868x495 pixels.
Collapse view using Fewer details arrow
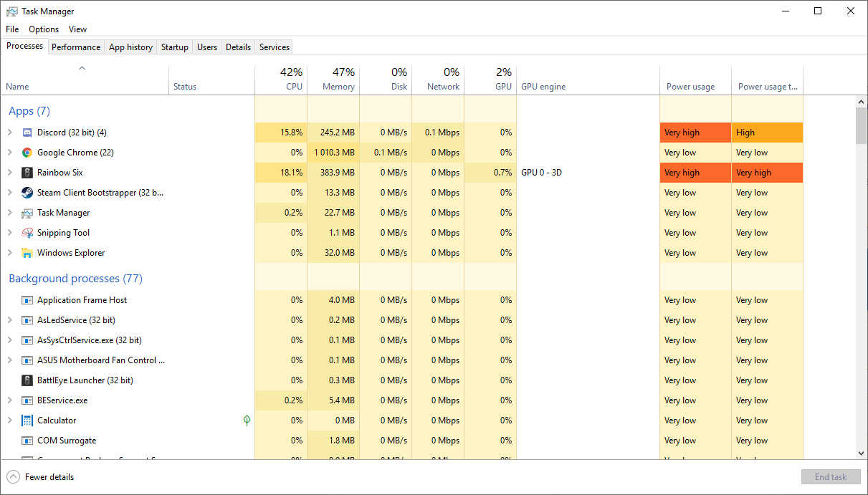[x=13, y=477]
